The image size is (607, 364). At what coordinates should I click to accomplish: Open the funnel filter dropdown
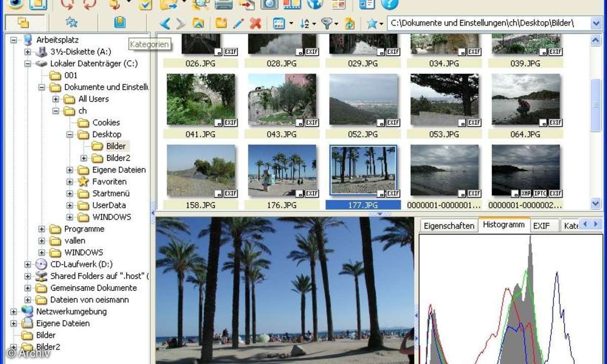(330, 23)
